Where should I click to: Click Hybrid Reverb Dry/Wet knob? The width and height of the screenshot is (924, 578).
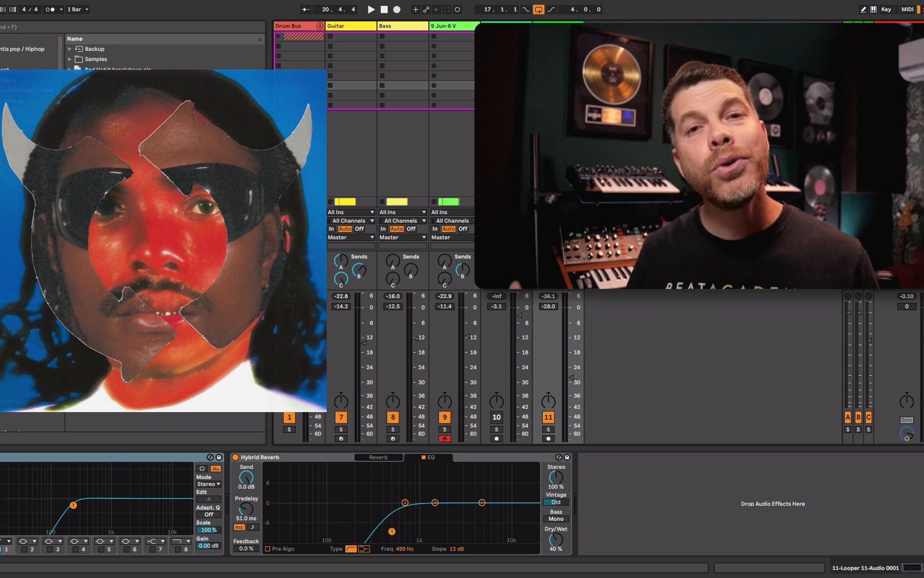coord(556,539)
